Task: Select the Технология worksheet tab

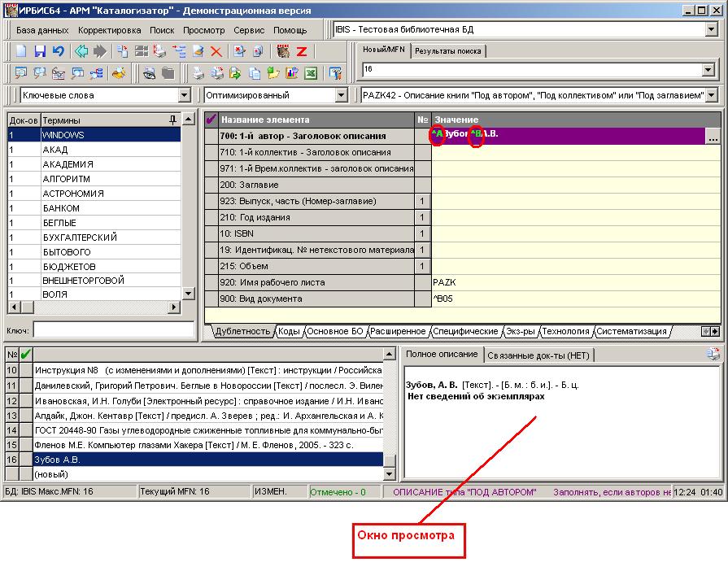Action: (x=565, y=332)
